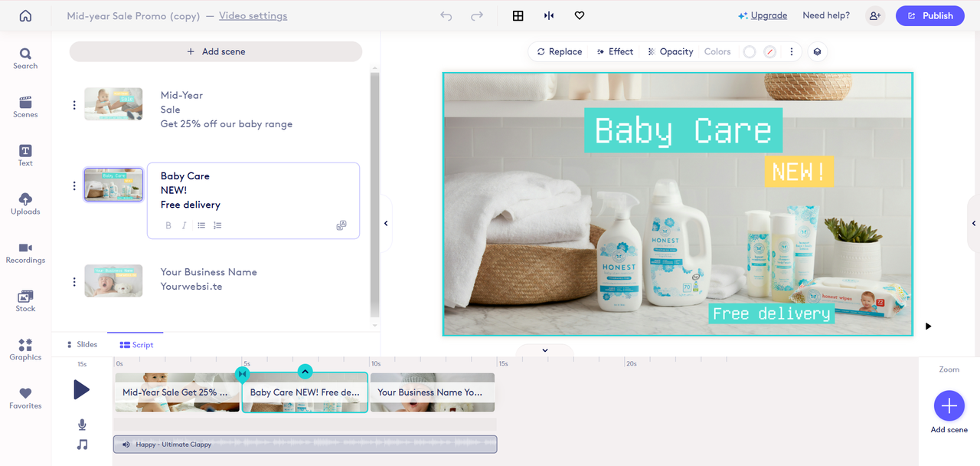Expand the chevron on the Baby Care clip
Image resolution: width=980 pixels, height=466 pixels.
tap(305, 372)
